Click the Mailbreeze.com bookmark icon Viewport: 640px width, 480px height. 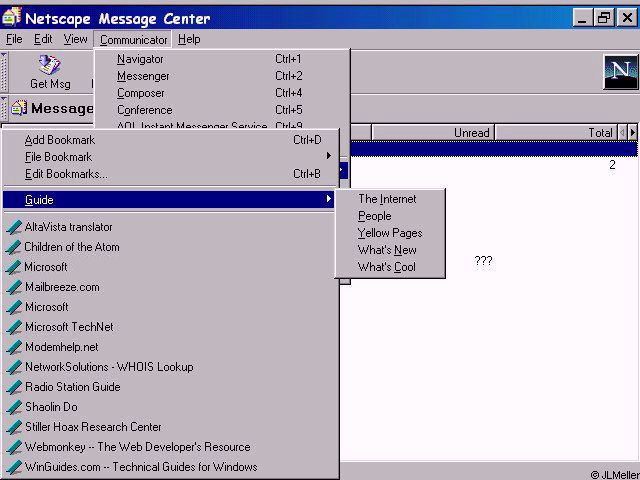point(14,287)
